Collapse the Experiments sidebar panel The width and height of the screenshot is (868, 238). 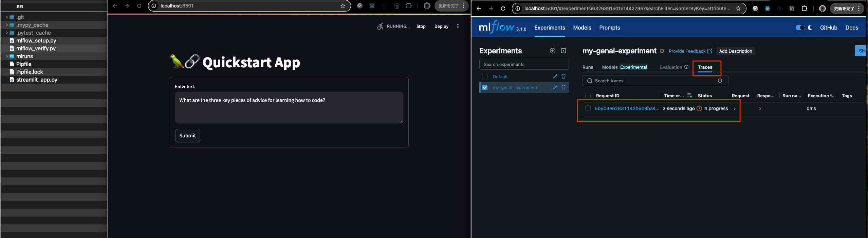[x=564, y=51]
